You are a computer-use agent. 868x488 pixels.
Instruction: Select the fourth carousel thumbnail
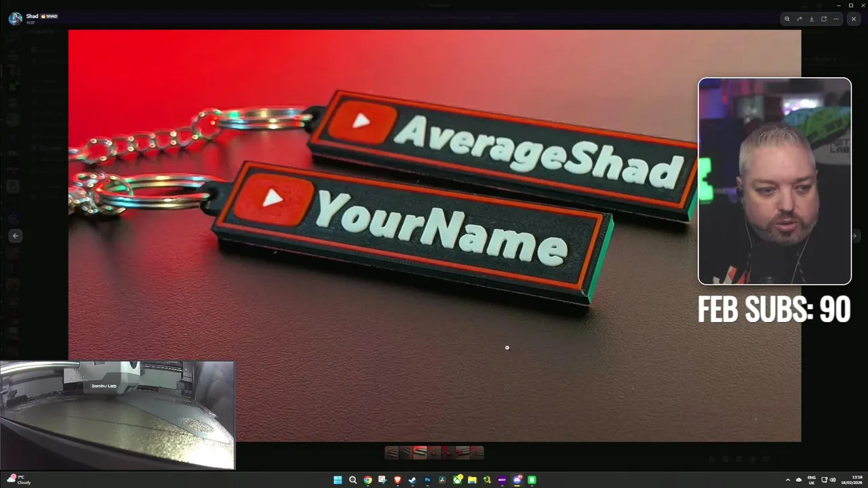434,452
